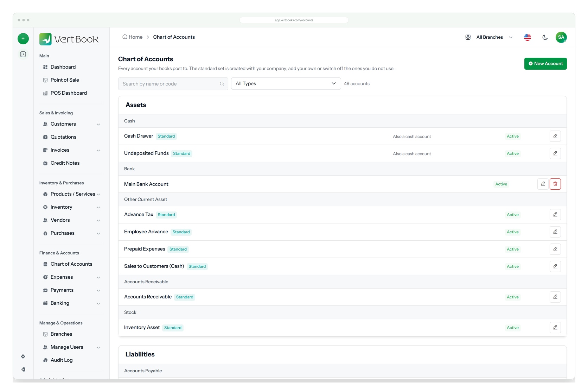Click the Main Bank Account name
The image size is (588, 392).
click(146, 184)
